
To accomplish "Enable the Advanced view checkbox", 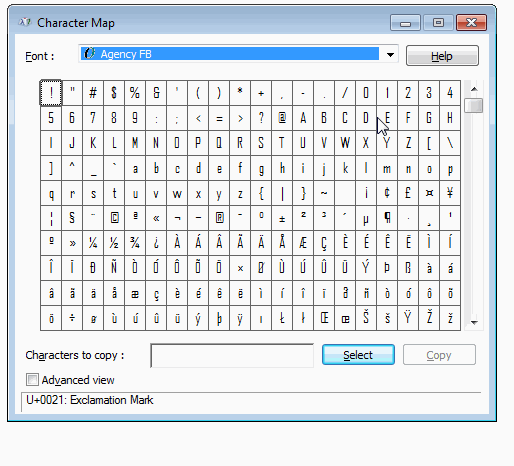I will (x=32, y=380).
